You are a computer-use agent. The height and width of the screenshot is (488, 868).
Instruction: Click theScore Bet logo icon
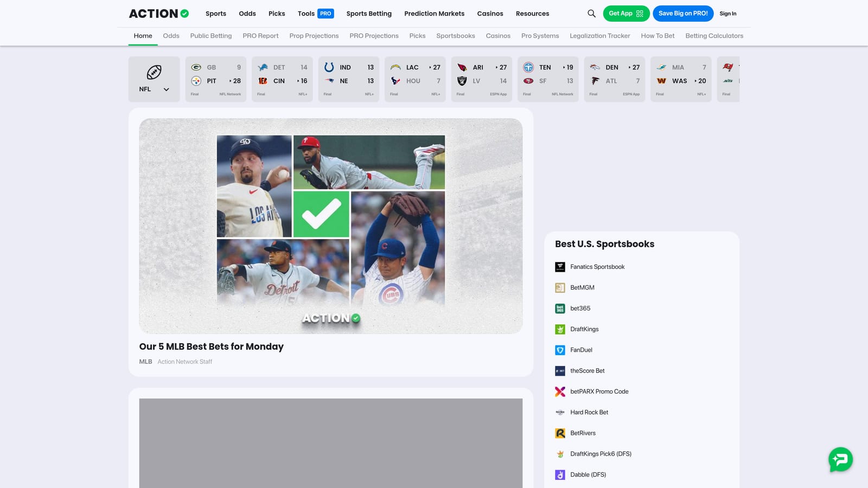coord(560,371)
